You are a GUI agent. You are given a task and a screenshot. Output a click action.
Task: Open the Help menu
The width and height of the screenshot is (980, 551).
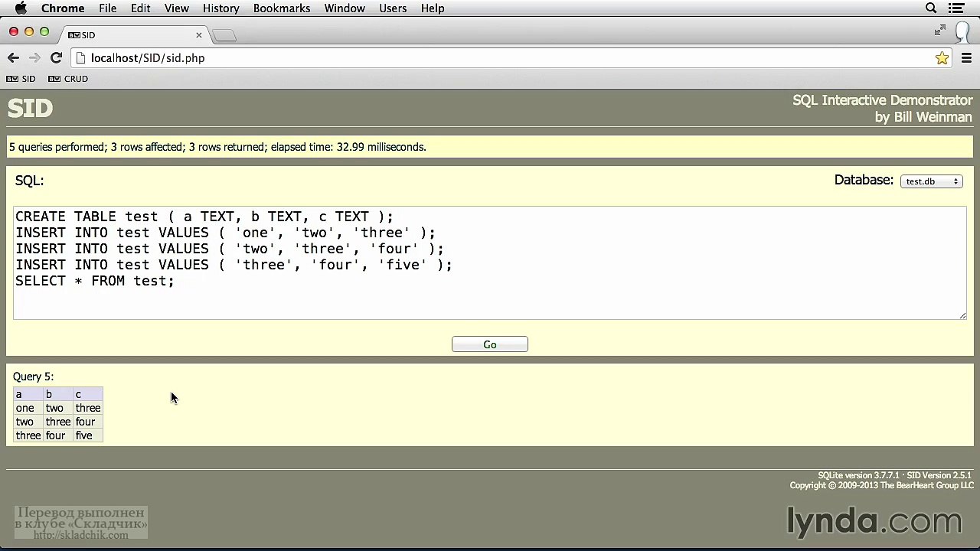pos(433,8)
